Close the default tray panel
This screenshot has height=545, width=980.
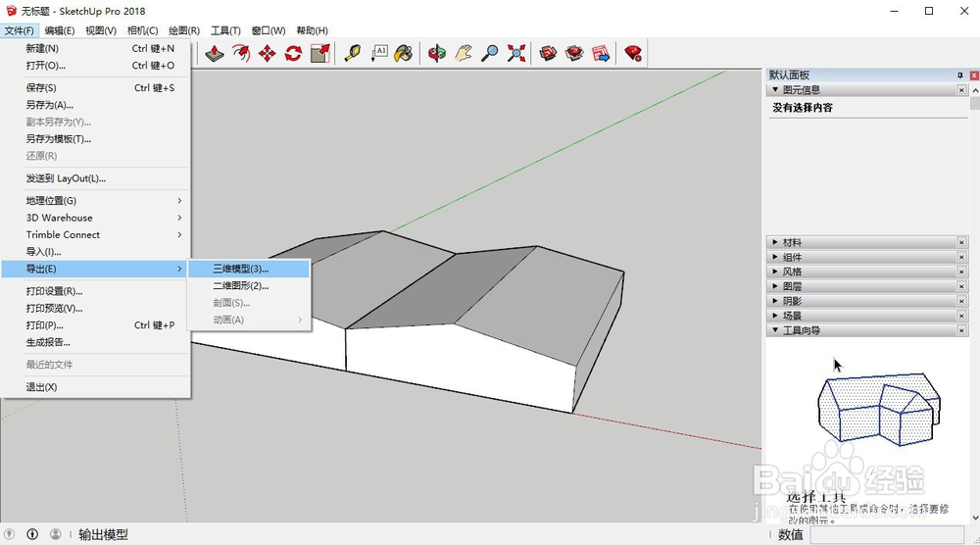(x=974, y=75)
